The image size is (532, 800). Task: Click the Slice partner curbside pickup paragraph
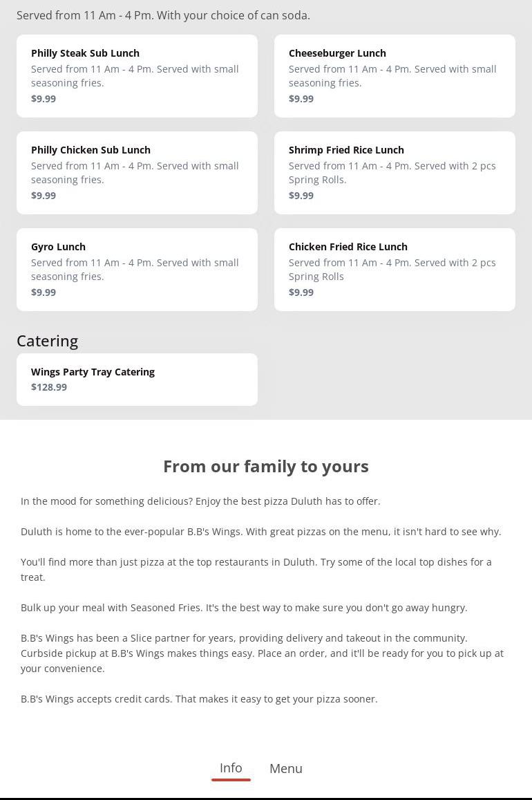tap(262, 653)
